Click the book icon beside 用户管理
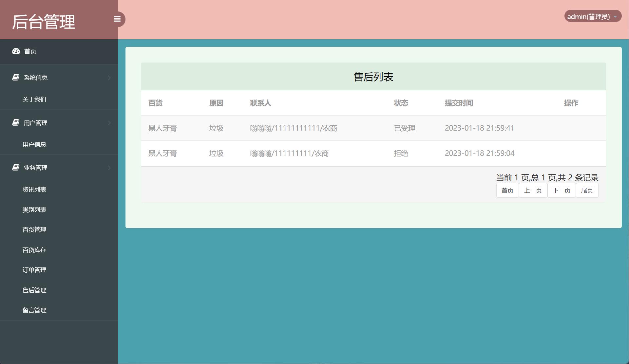629x364 pixels. (x=15, y=122)
